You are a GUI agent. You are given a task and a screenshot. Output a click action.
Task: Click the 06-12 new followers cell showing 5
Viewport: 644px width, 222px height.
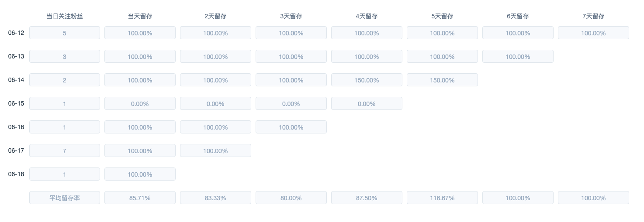[x=65, y=33]
